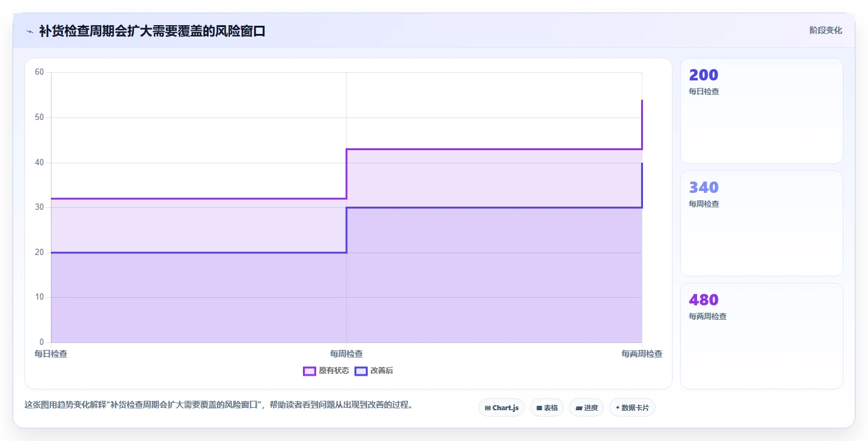This screenshot has height=441, width=868.
Task: Click the 改善后 legend label
Action: [382, 371]
